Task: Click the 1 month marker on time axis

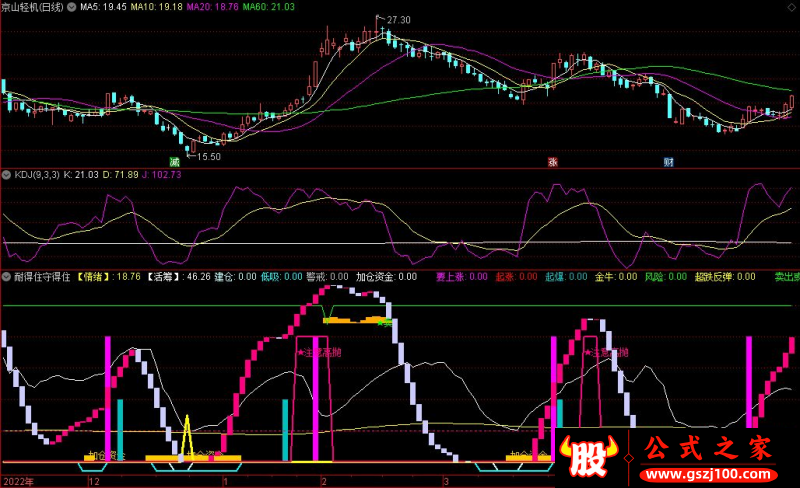Action: 225,482
